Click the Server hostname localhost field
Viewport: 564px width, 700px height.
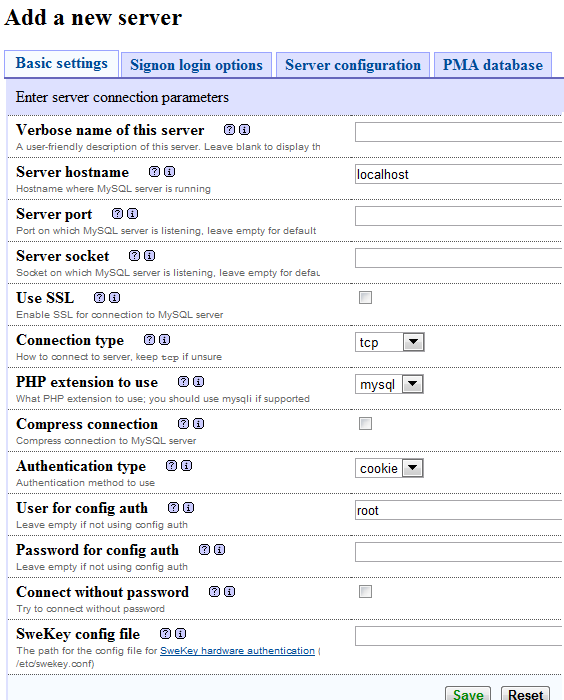459,174
